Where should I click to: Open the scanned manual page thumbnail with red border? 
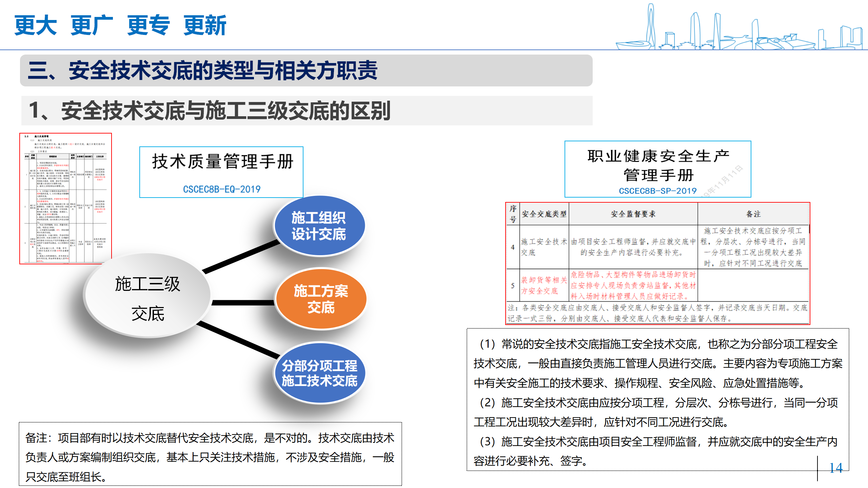pyautogui.click(x=66, y=199)
